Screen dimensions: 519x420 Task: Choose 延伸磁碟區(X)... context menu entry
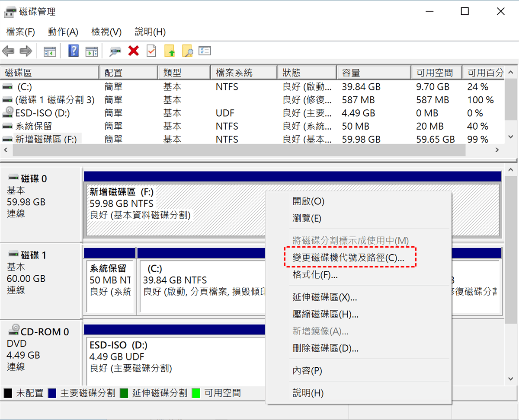(358, 297)
